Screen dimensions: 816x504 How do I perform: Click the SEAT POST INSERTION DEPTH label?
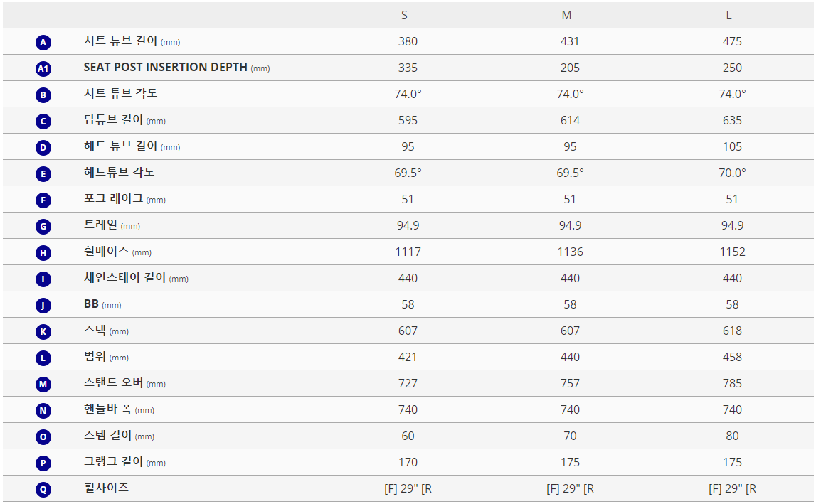tap(165, 68)
